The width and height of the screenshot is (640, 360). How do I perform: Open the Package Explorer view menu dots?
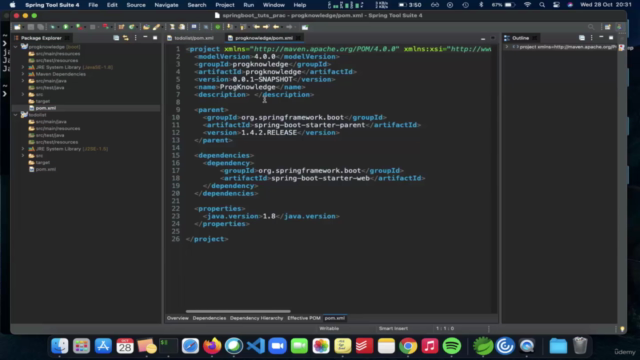pos(136,38)
